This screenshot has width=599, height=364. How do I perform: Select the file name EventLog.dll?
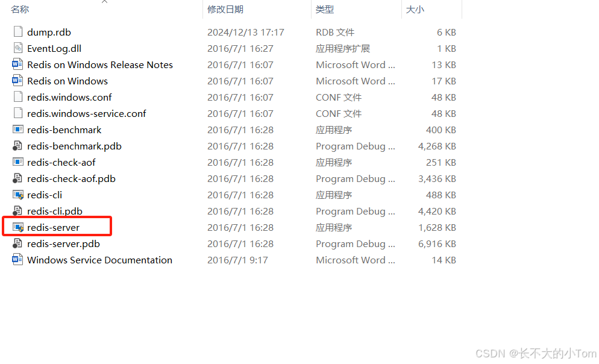point(54,48)
